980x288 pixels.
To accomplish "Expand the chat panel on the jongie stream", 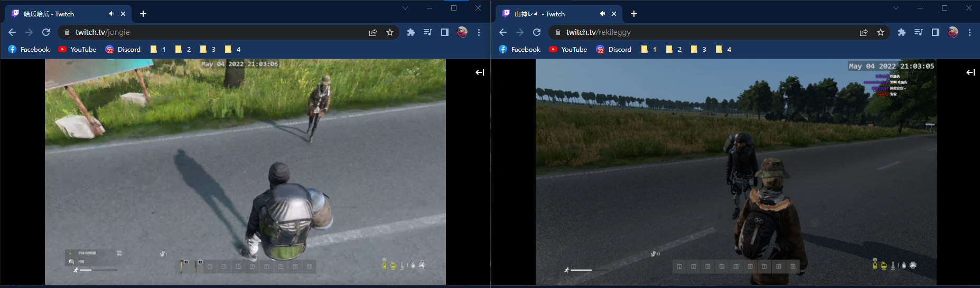I will [480, 72].
